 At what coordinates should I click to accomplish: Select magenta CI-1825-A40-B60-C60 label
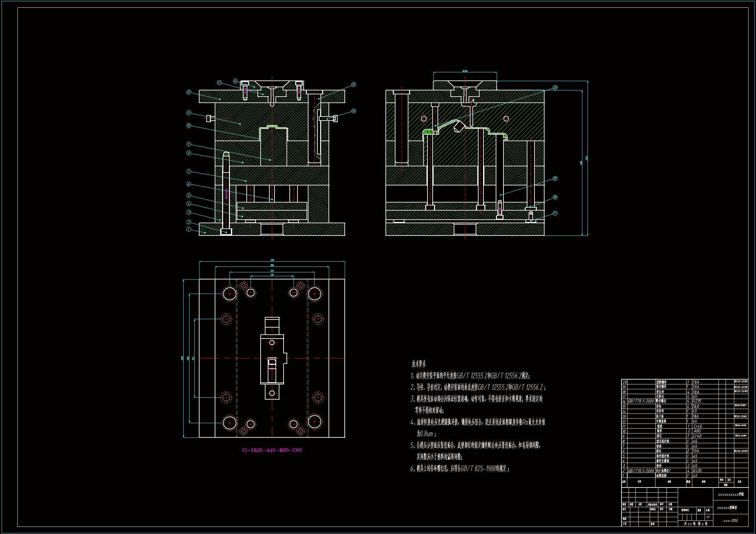[x=272, y=450]
